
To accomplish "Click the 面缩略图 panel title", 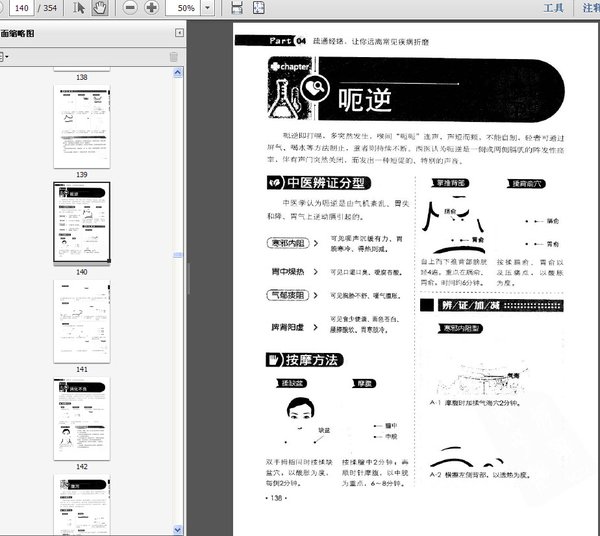I will click(18, 33).
